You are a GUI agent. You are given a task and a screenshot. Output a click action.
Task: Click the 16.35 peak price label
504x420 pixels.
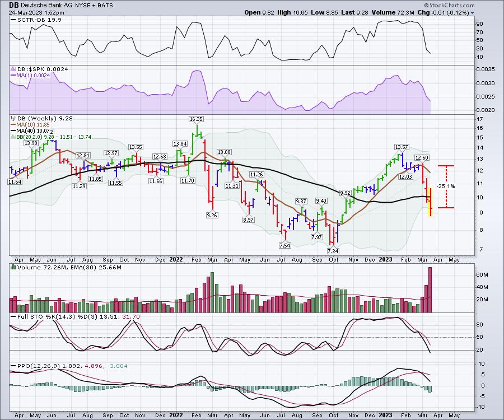[196, 119]
